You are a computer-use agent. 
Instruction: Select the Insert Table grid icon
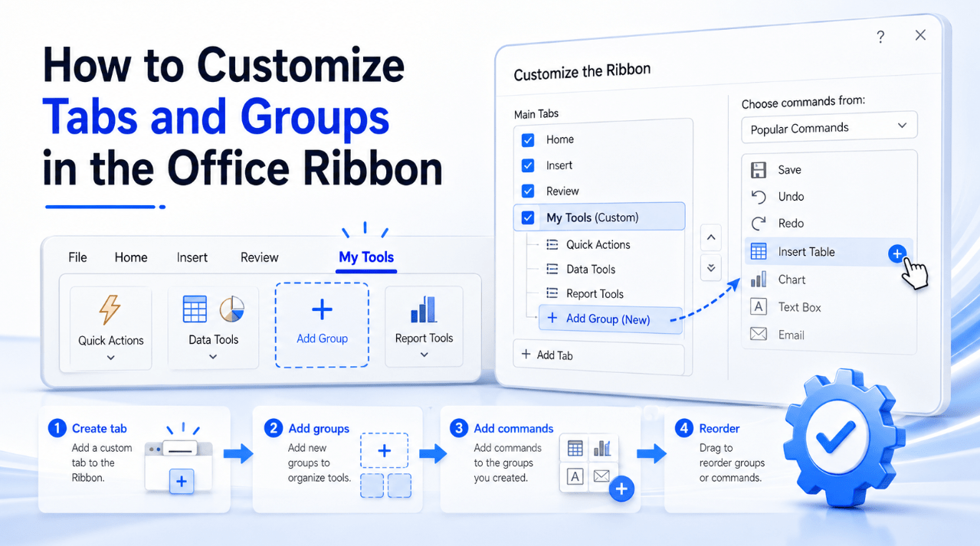(759, 251)
